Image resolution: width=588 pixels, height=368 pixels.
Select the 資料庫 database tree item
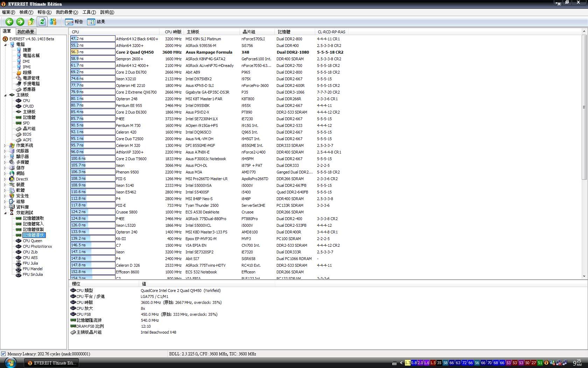22,207
